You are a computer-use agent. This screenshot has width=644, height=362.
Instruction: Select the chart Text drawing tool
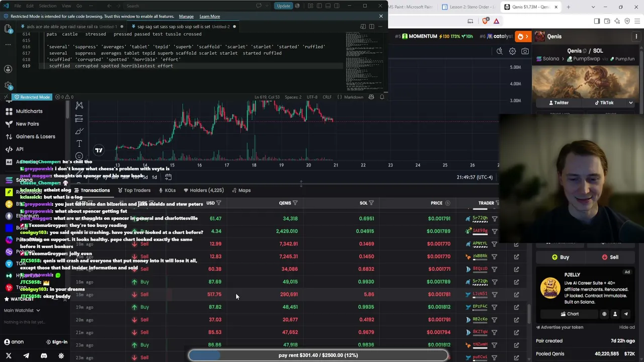79,144
